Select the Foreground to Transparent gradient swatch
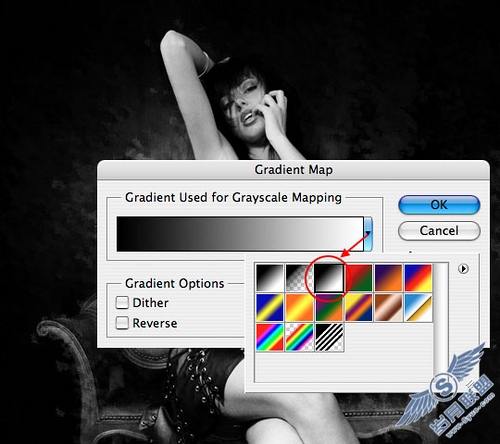The width and height of the screenshot is (500, 444). coord(299,278)
